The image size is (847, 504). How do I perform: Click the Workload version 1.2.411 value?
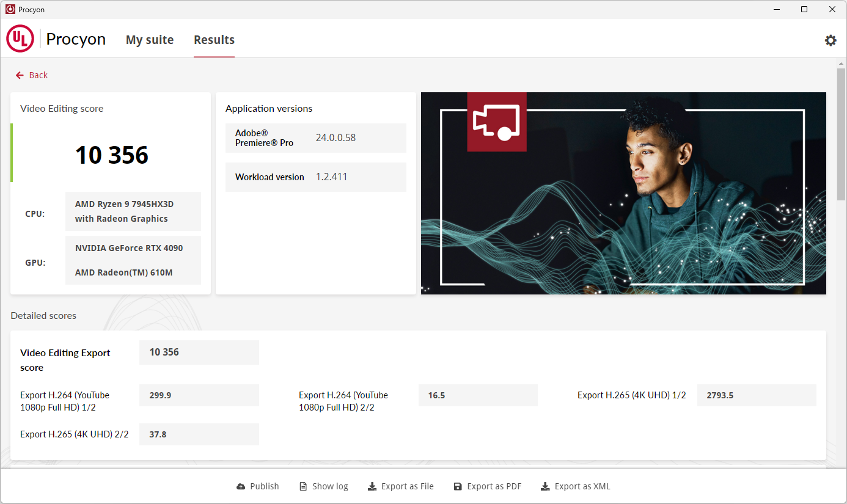tap(331, 177)
